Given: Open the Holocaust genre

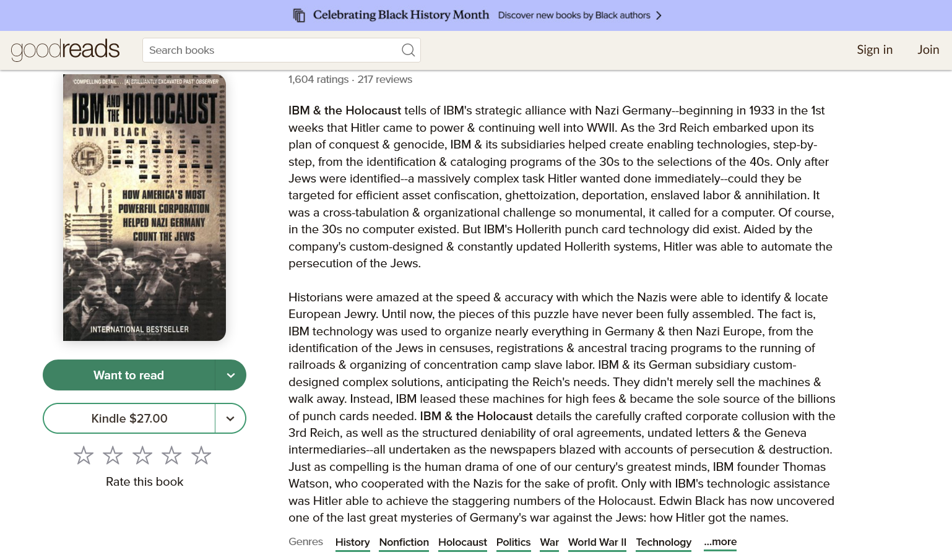Looking at the screenshot, I should [462, 543].
